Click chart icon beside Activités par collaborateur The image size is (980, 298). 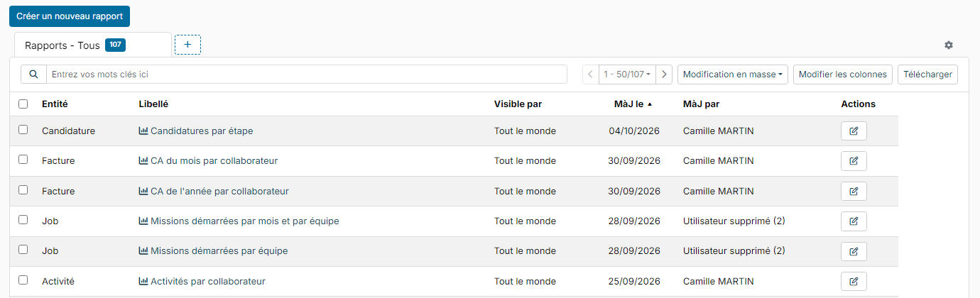click(x=143, y=281)
